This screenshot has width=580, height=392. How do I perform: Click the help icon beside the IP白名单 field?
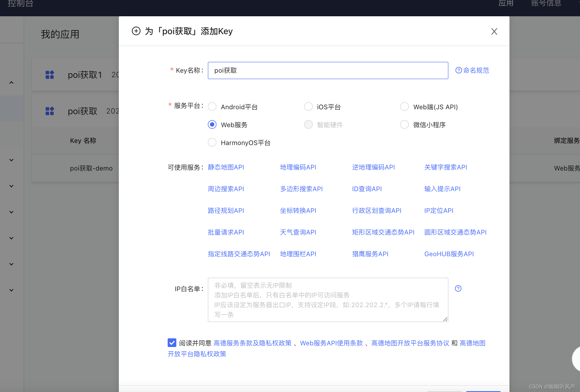[458, 288]
